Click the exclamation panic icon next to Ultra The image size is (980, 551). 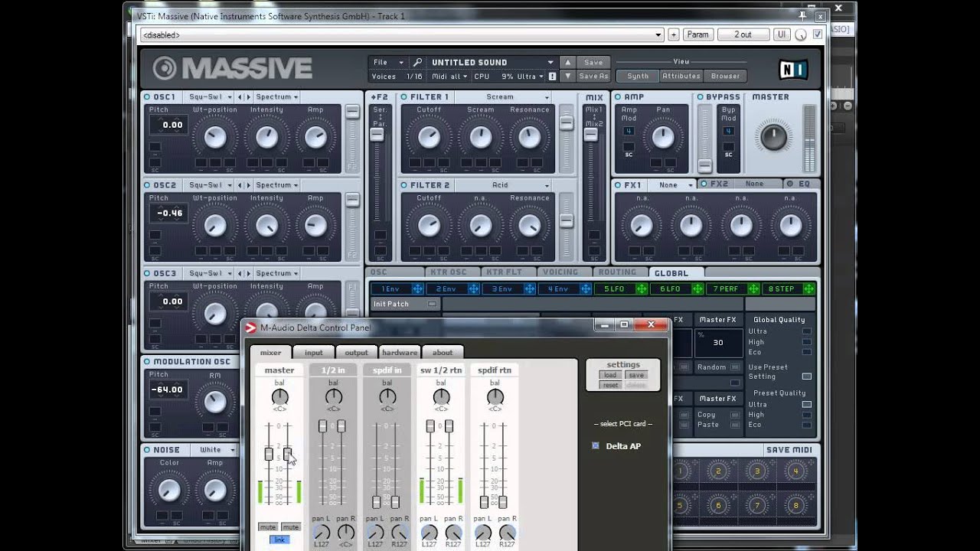[x=552, y=77]
